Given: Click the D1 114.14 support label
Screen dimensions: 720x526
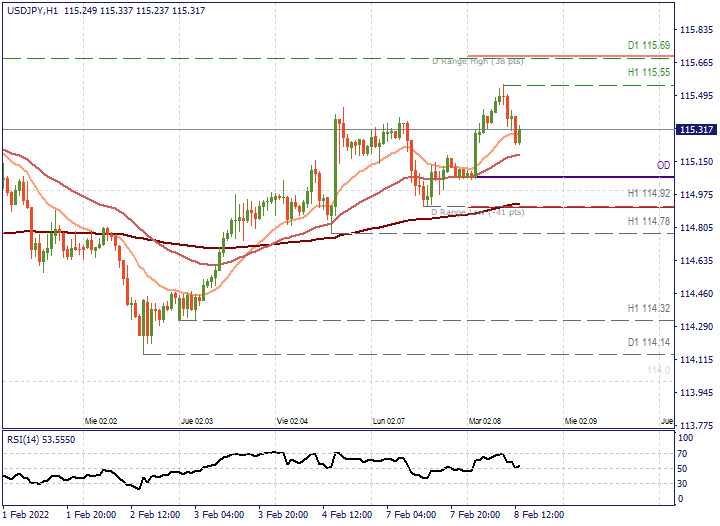Looking at the screenshot, I should click(x=649, y=342).
